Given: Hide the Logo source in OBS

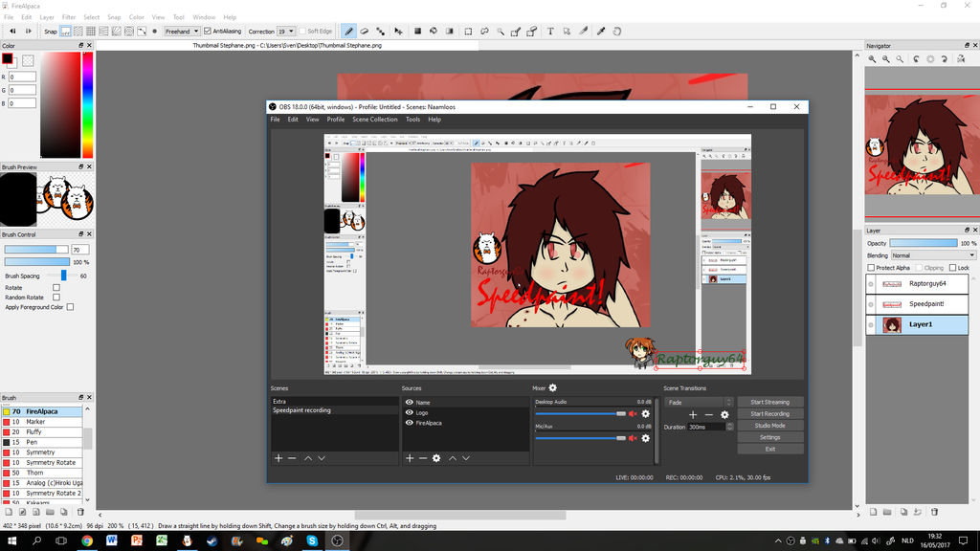Looking at the screenshot, I should [x=410, y=412].
